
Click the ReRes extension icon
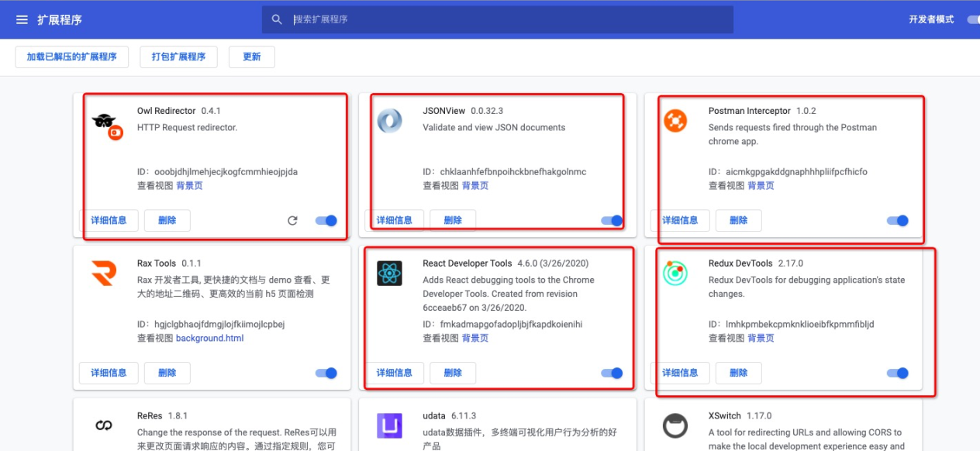coord(104,425)
